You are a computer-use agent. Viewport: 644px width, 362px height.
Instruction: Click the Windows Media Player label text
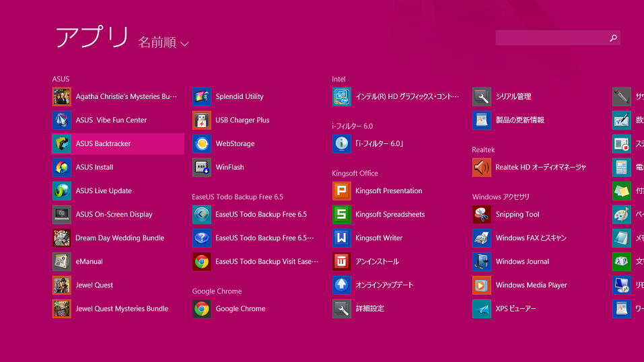click(531, 285)
